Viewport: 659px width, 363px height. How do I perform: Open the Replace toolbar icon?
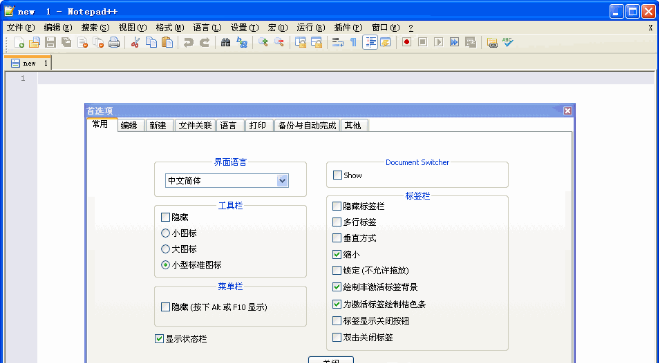click(x=242, y=42)
